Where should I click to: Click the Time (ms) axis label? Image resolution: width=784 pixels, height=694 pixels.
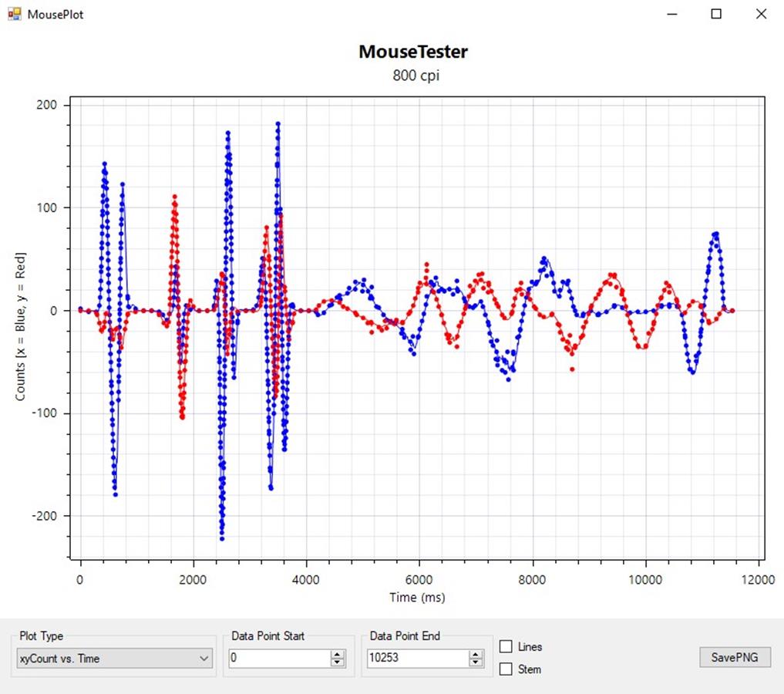tap(416, 598)
